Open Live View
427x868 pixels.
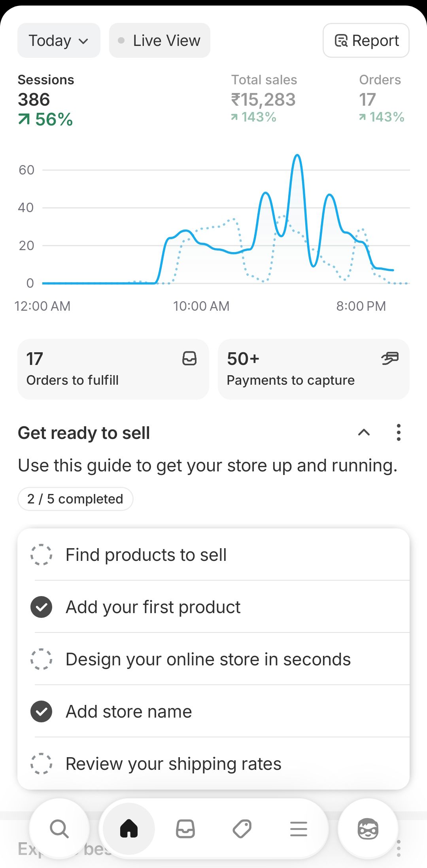click(160, 40)
